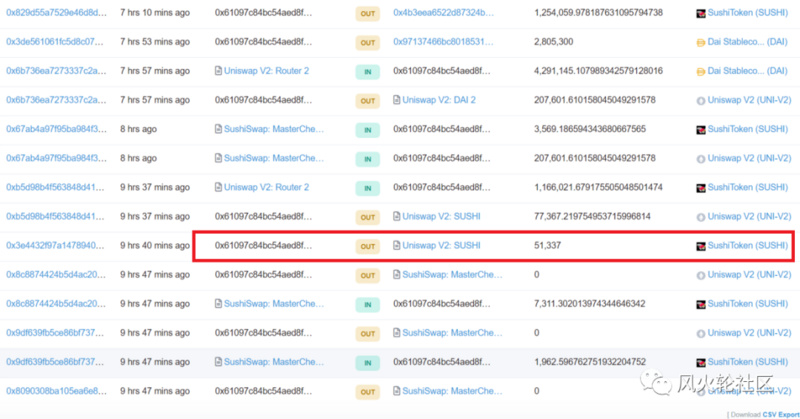Screen dimensions: 800x419
Task: Click the IN badge in the 4,291,145.10 row
Action: pos(367,72)
